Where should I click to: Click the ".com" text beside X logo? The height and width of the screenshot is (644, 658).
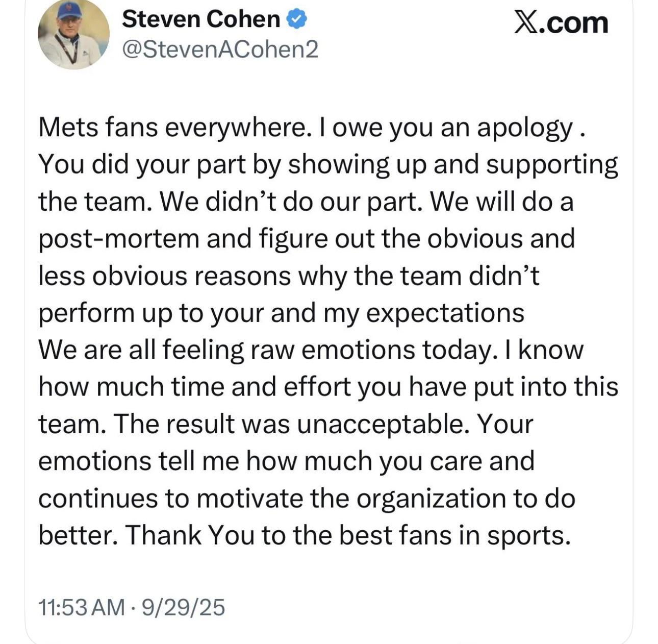tap(574, 23)
